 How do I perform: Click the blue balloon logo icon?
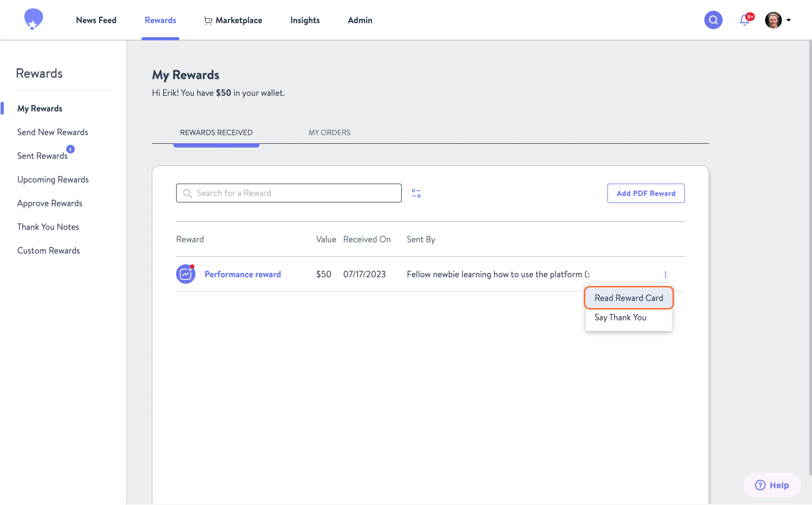point(33,19)
